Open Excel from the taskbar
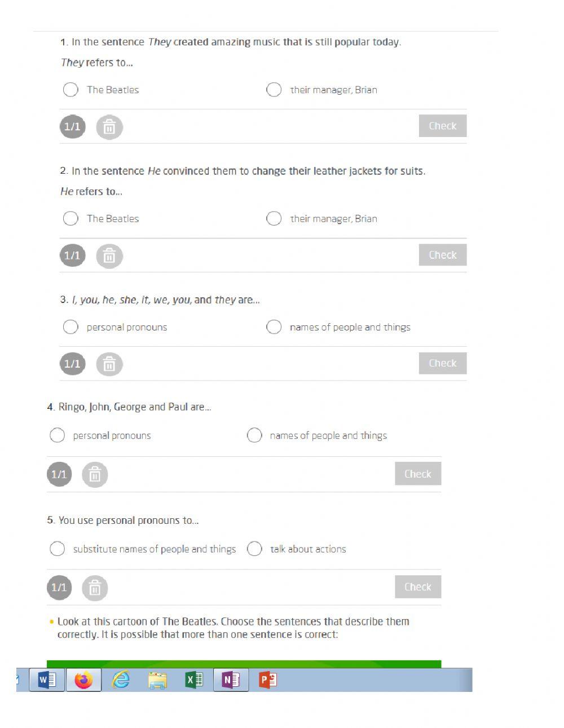Screen dimensions: 564x728 194,680
